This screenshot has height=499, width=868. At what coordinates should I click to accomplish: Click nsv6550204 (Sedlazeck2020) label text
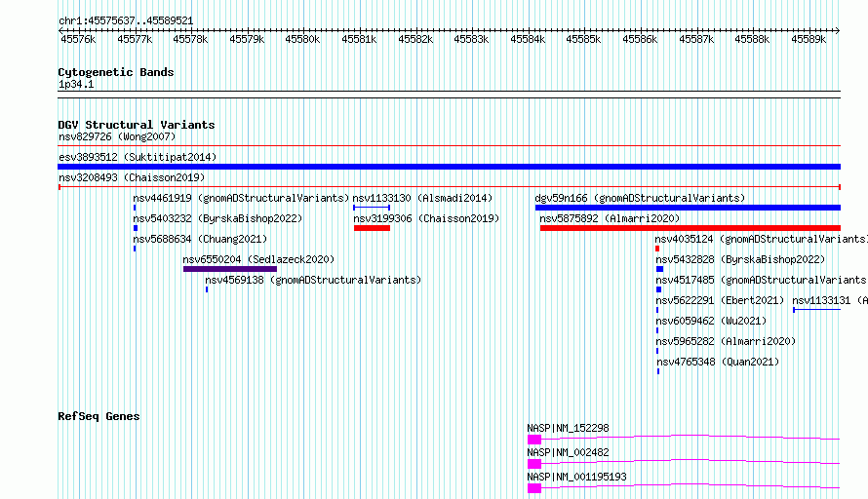pos(258,259)
